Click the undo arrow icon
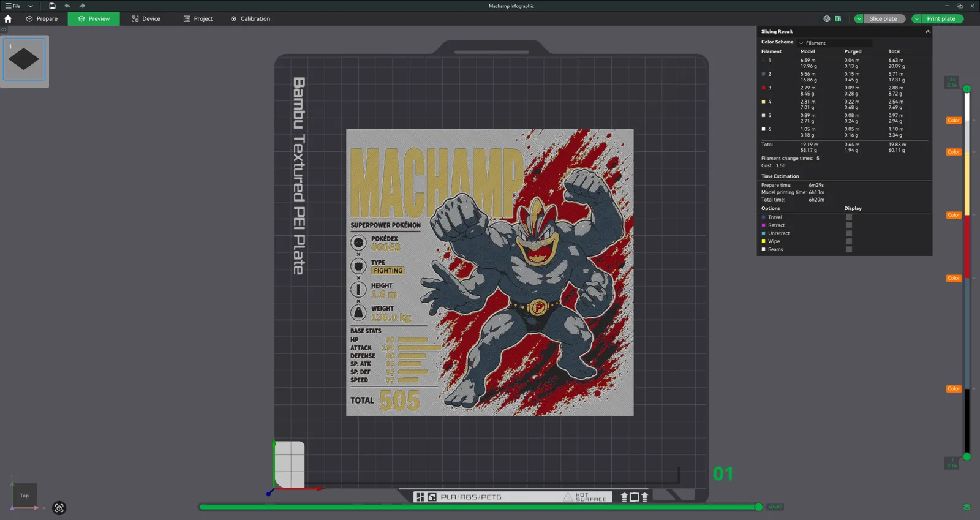 pos(67,6)
